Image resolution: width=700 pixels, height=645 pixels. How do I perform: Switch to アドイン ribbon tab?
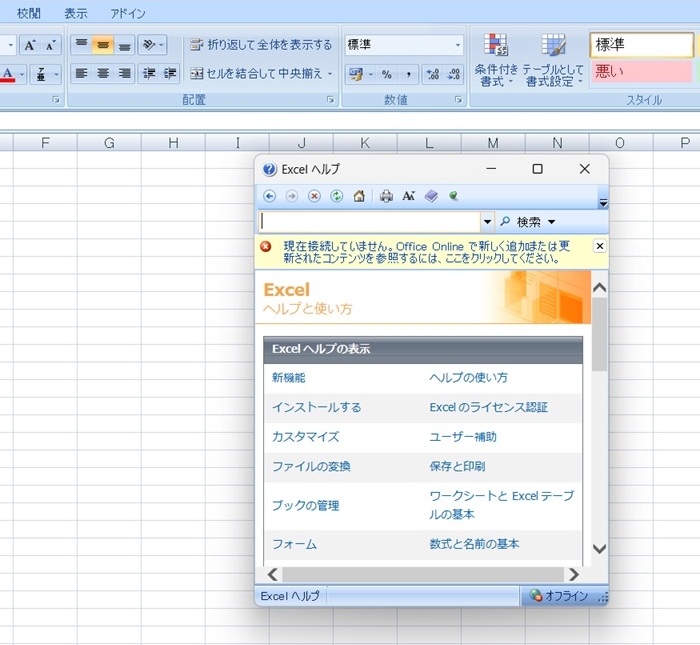[128, 13]
